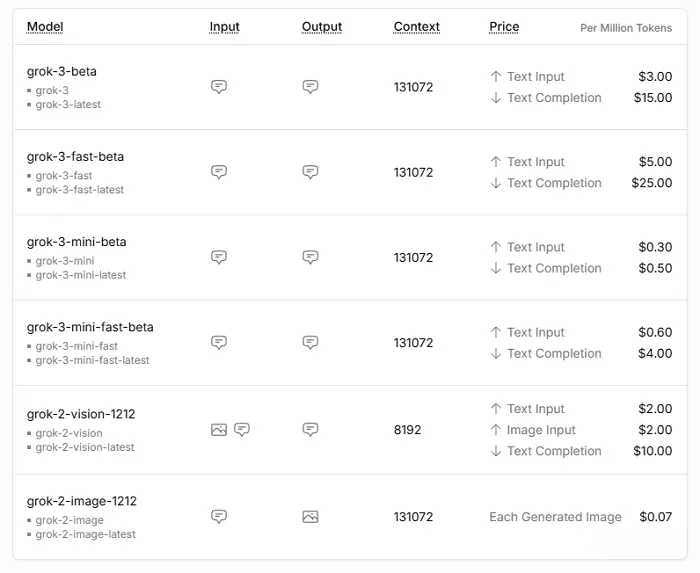The width and height of the screenshot is (700, 573).
Task: Select the grok-3-fast-beta model name
Action: 75,157
